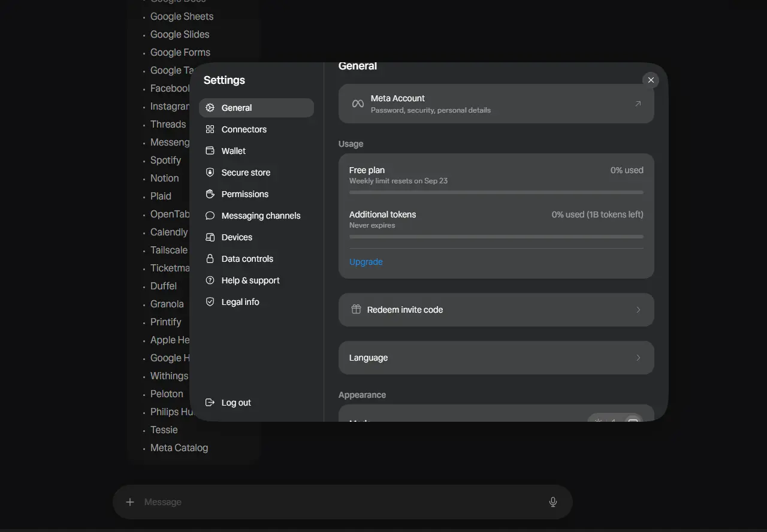Click the Free plan usage progress bar
Screen dimensions: 767x532
coord(496,192)
